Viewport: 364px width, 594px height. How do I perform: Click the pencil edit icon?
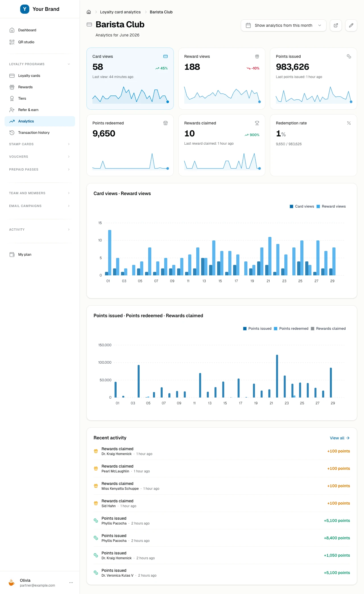351,25
